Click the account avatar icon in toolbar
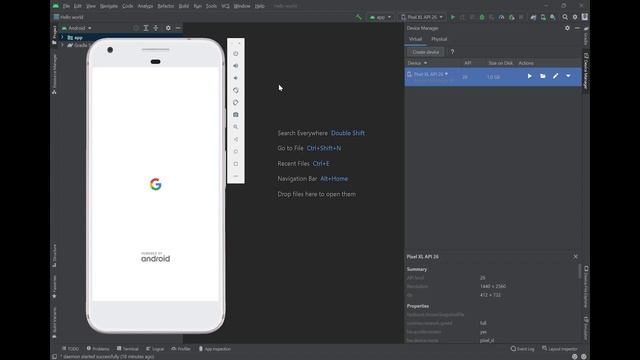This screenshot has width=640, height=360. coord(585,17)
